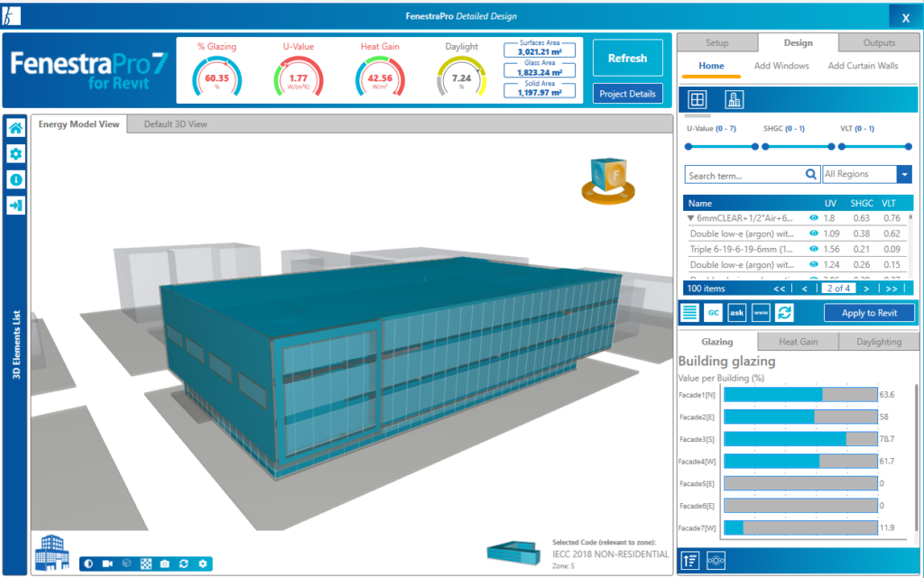Click the page number box showing 2 of 4
The height and width of the screenshot is (578, 924).
tap(838, 289)
